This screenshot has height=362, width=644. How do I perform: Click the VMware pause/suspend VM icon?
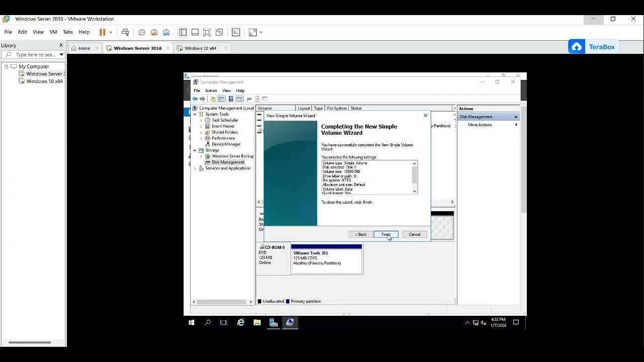103,32
